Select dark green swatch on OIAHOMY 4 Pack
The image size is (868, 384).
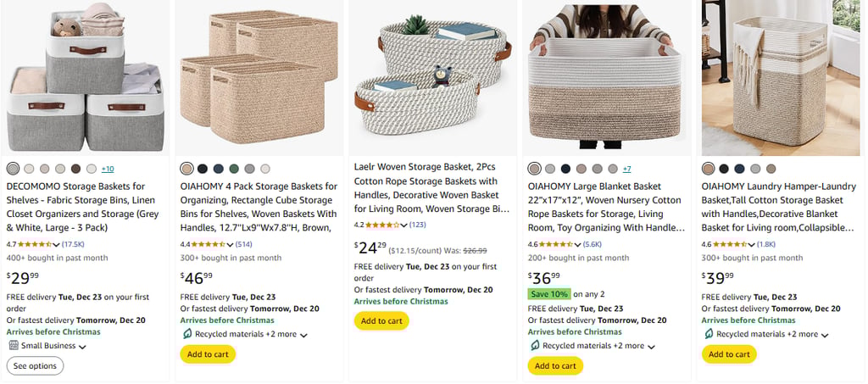point(234,169)
